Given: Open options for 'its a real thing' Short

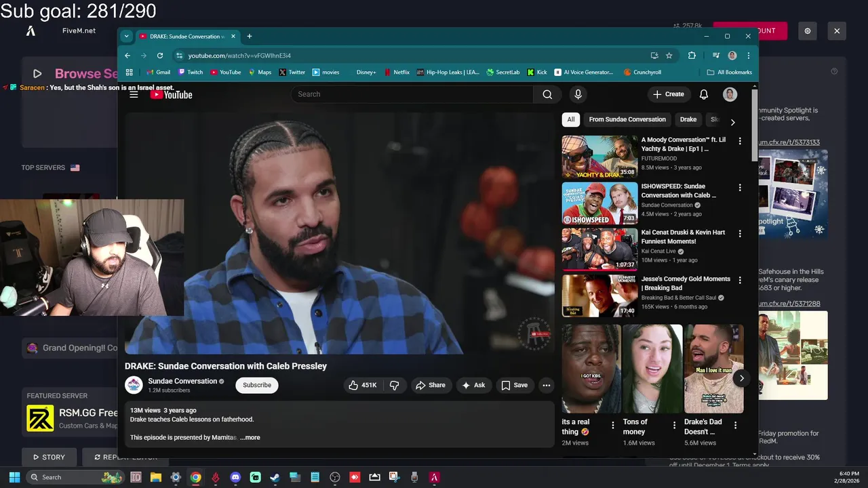Looking at the screenshot, I should coord(613,426).
